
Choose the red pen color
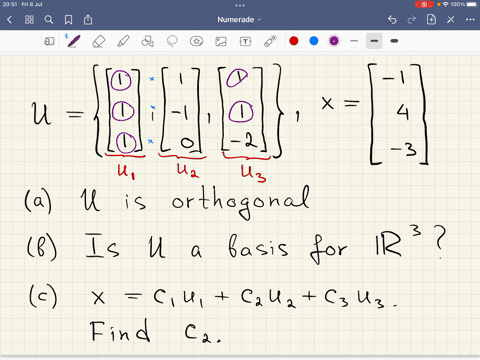pos(294,41)
